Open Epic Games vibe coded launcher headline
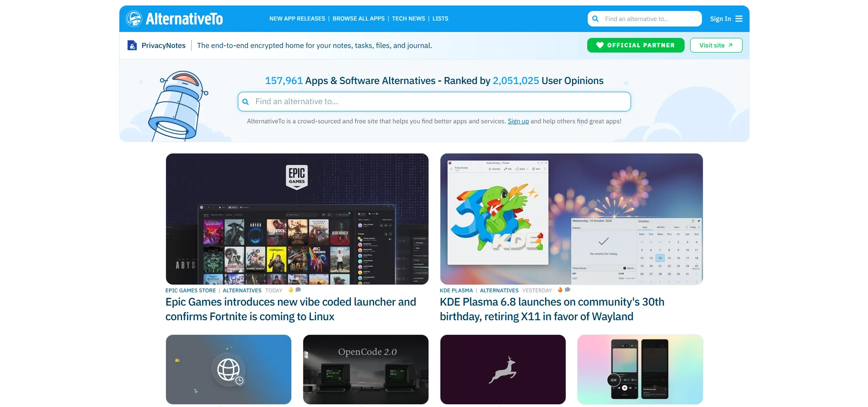The height and width of the screenshot is (407, 868). pos(291,309)
